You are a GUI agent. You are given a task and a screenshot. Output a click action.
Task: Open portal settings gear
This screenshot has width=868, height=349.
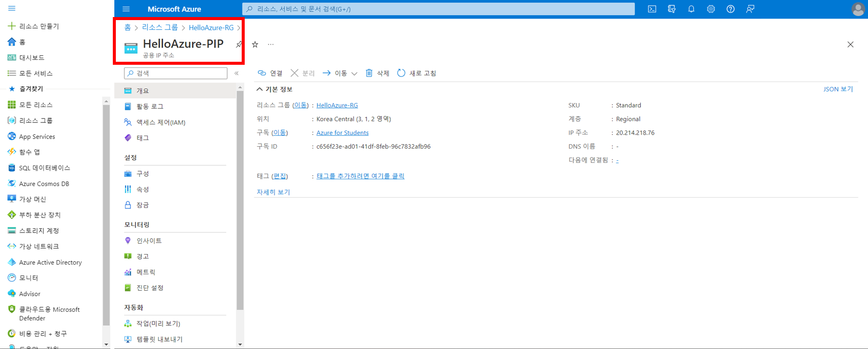pos(711,9)
